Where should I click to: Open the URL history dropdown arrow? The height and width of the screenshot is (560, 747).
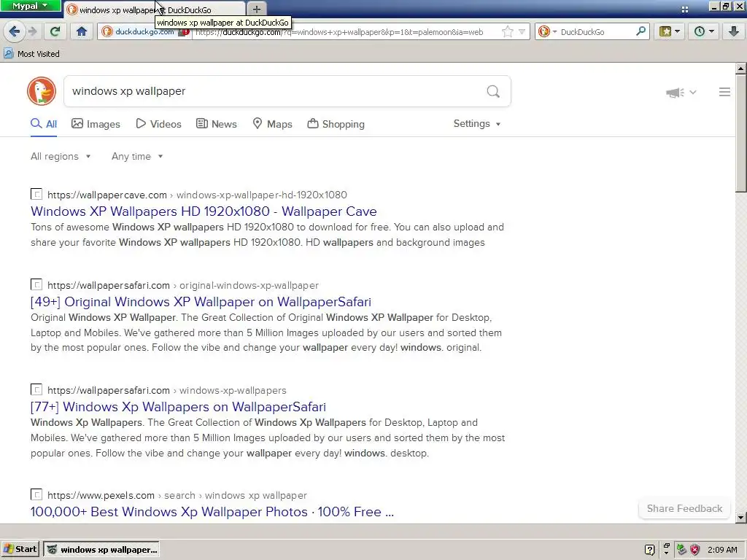pyautogui.click(x=522, y=32)
